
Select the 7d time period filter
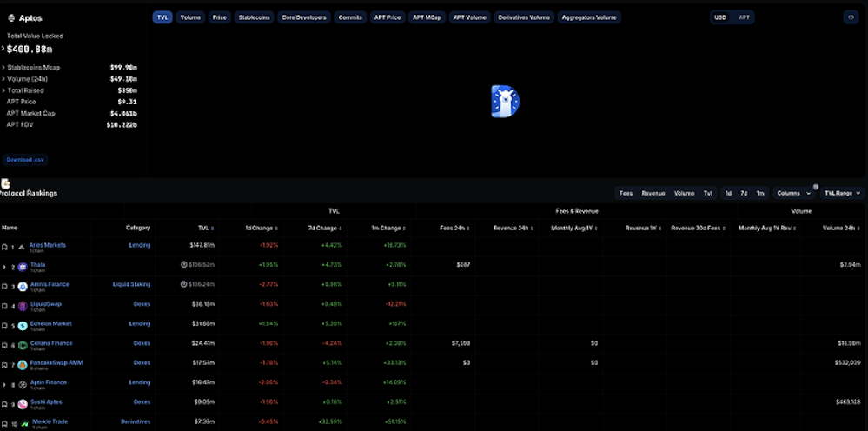(744, 193)
